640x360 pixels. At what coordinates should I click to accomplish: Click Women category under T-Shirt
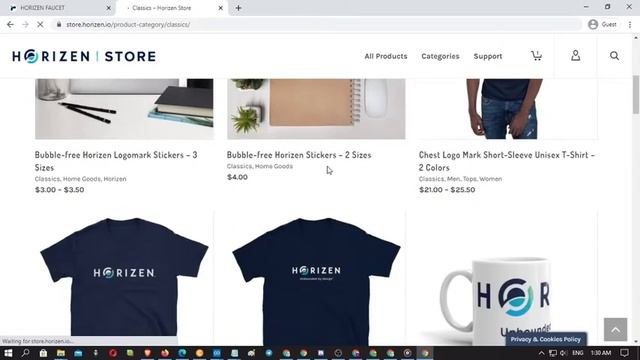point(491,179)
